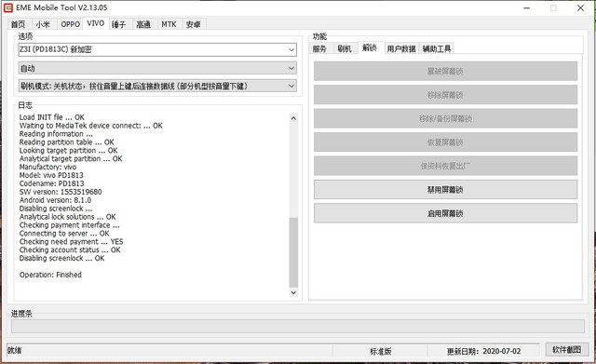The height and width of the screenshot is (364, 596).
Task: Switch to the 高通 tab
Action: pos(143,24)
